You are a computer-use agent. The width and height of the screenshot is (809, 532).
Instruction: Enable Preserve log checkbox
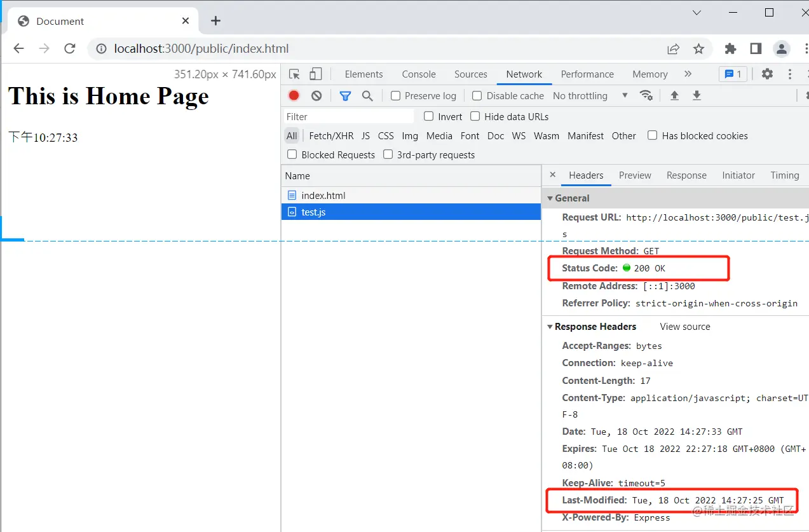point(395,96)
